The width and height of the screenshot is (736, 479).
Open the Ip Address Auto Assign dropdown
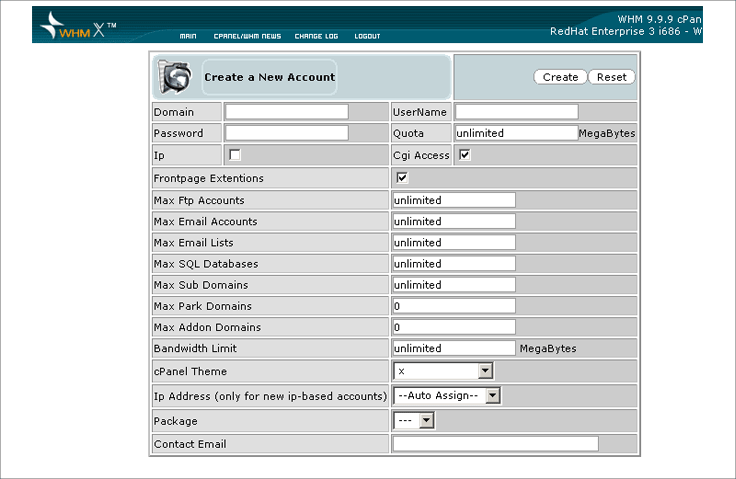tap(447, 395)
